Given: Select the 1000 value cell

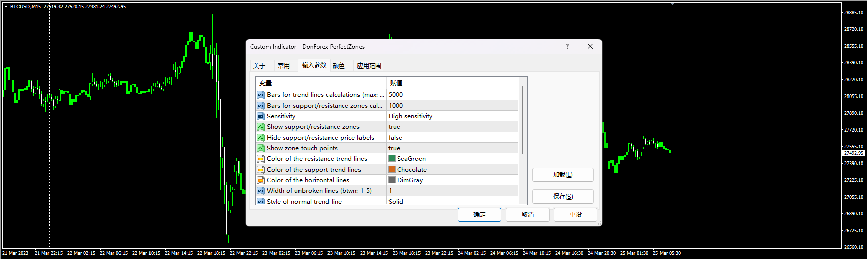Looking at the screenshot, I should 452,106.
